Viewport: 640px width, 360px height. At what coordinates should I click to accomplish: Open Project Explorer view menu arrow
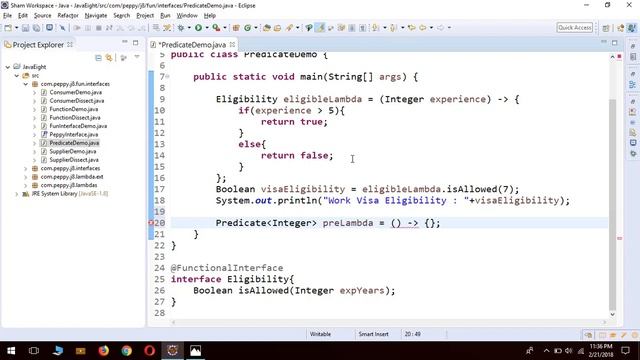click(x=137, y=57)
